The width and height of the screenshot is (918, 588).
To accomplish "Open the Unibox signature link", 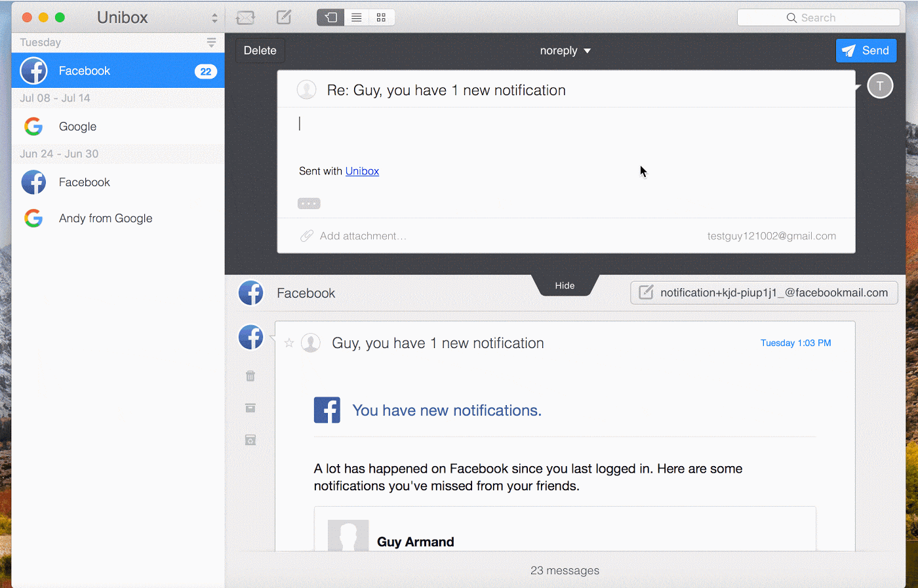I will 362,171.
